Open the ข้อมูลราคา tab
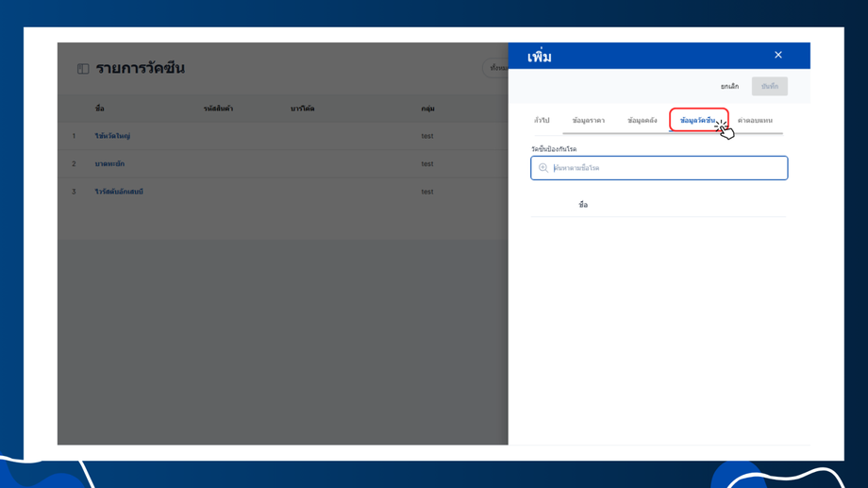868x488 pixels. 589,120
